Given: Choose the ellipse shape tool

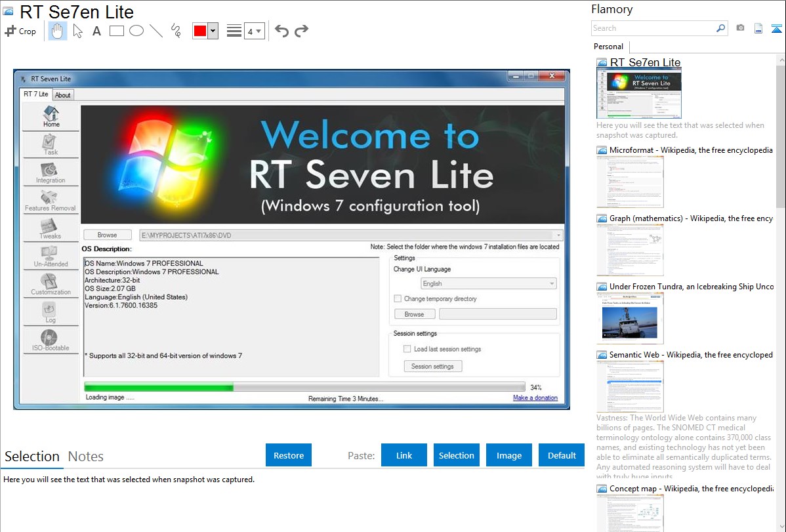Looking at the screenshot, I should click(x=136, y=31).
